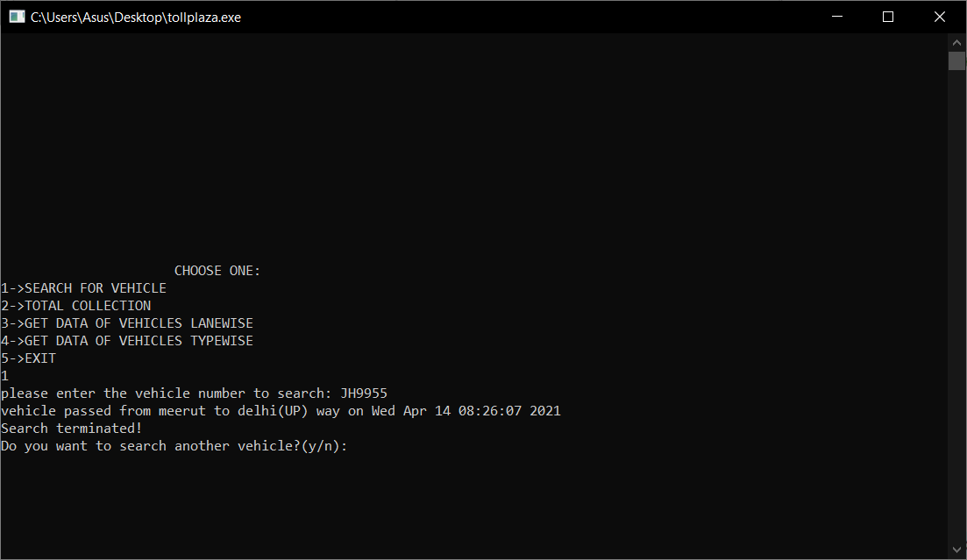The height and width of the screenshot is (560, 967).
Task: Click the vehicle passed result line
Action: point(281,410)
